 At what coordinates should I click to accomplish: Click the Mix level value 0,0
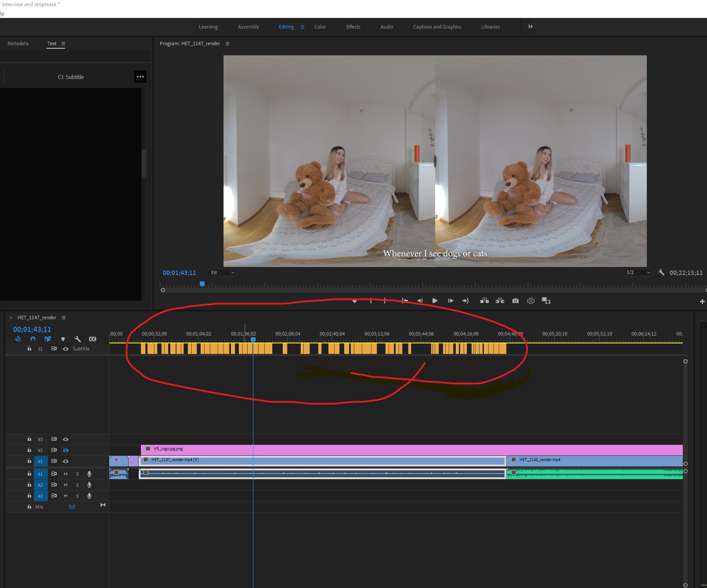[x=72, y=506]
